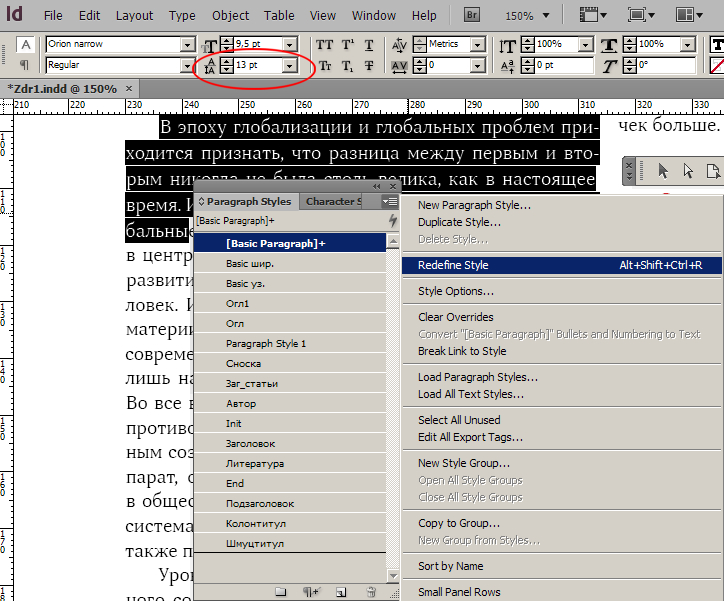724x601 pixels.
Task: Click scroll down arrow in styles list
Action: [393, 576]
